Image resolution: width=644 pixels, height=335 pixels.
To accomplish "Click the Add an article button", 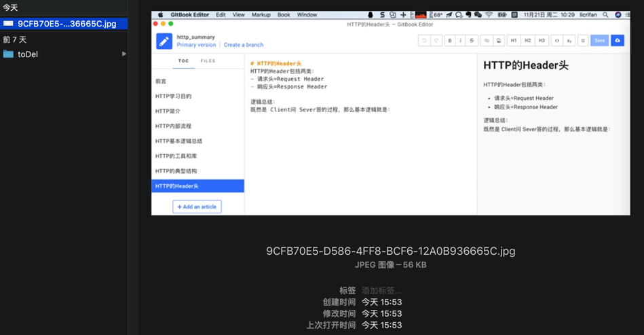I will point(197,207).
